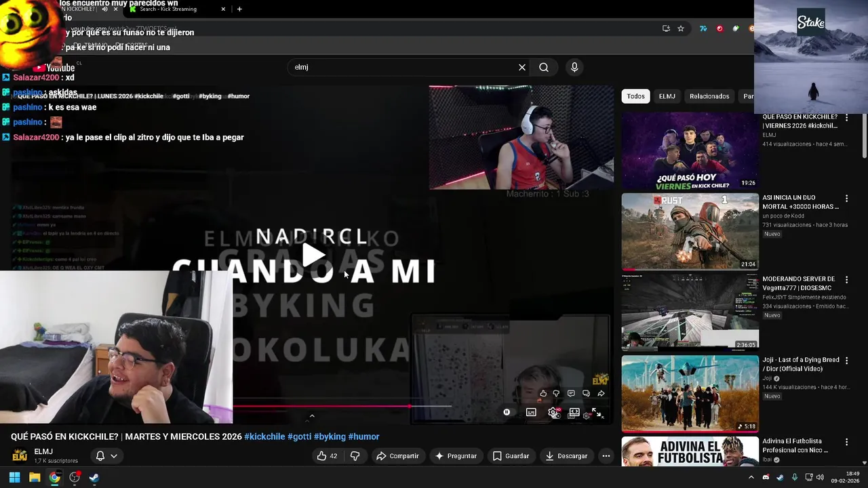Switch to the 'Search - Kick Streaming' tab
The width and height of the screenshot is (868, 488).
click(178, 9)
